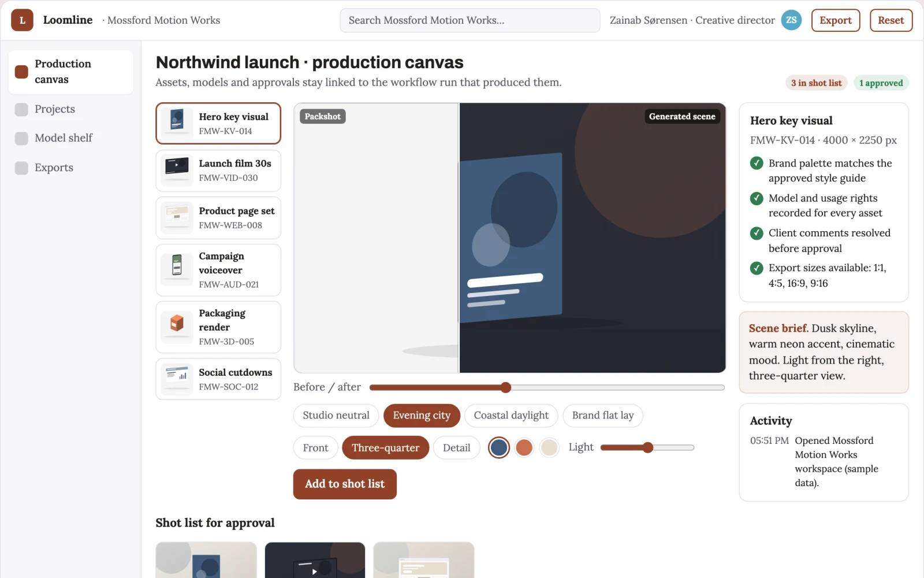Viewport: 924px width, 578px height.
Task: Select the Social cutdowns thumbnail icon
Action: point(177,379)
